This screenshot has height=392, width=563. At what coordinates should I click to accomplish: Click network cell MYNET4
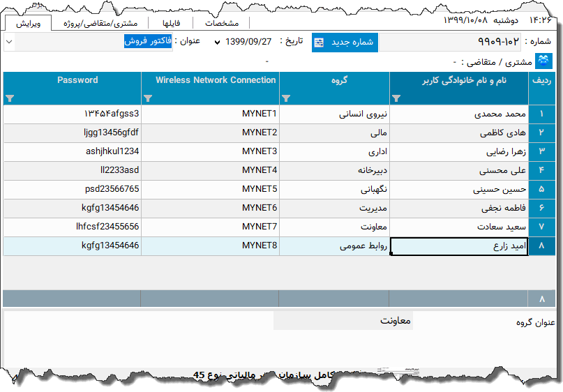coord(211,171)
